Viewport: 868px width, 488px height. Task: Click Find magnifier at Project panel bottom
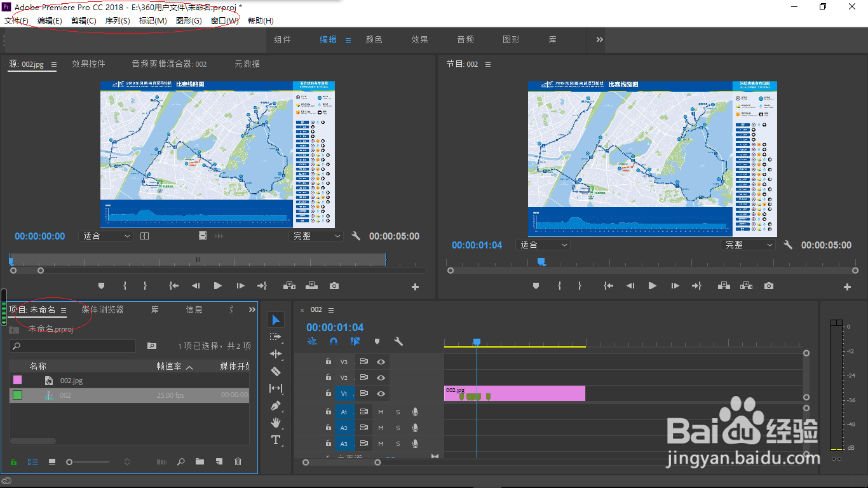180,462
